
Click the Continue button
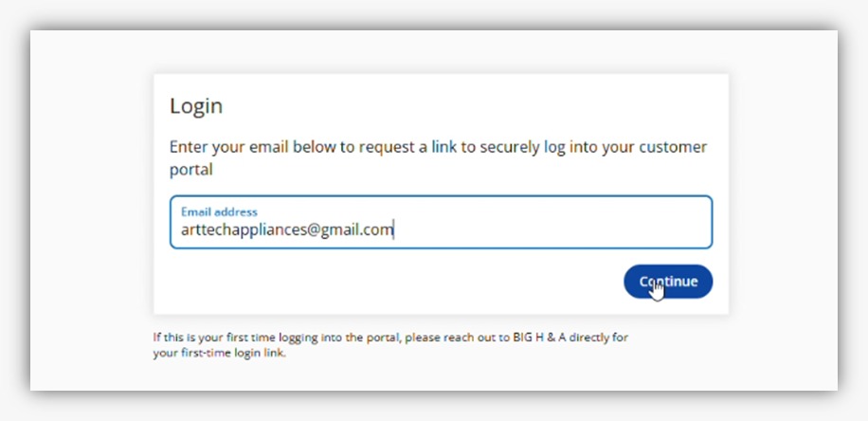[x=667, y=282]
